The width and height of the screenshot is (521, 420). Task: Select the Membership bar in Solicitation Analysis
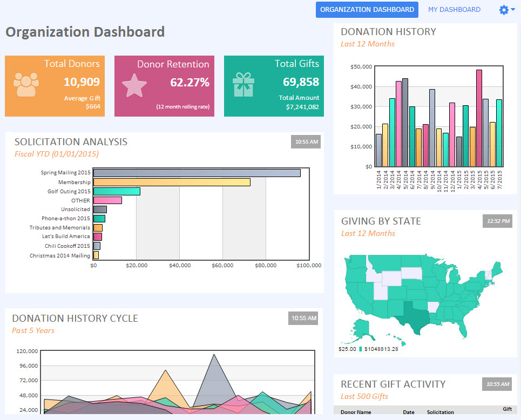[x=172, y=182]
